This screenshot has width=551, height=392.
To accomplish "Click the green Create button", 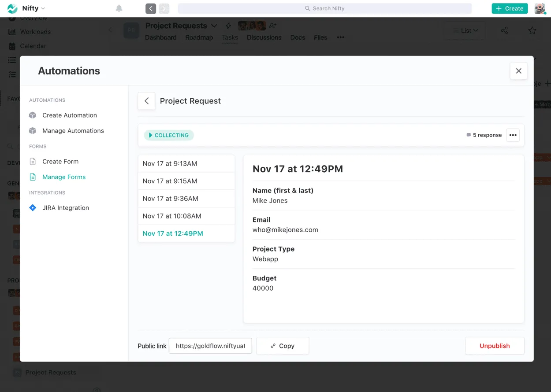I will coord(510,8).
